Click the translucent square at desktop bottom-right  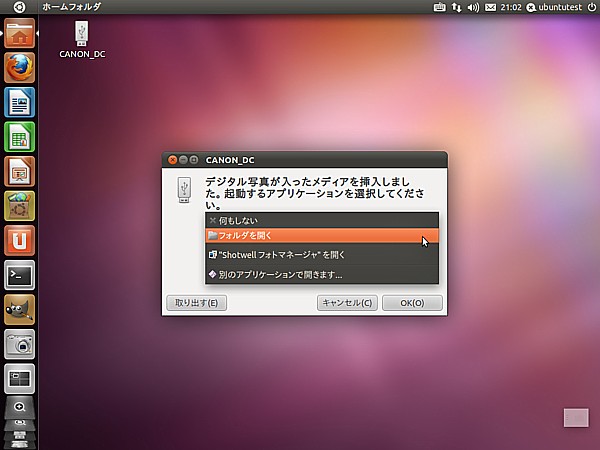pos(576,417)
